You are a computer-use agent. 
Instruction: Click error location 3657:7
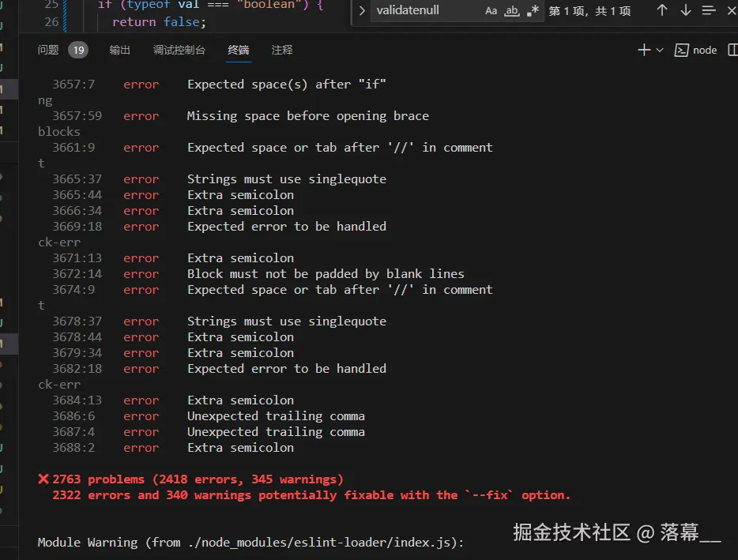click(73, 85)
